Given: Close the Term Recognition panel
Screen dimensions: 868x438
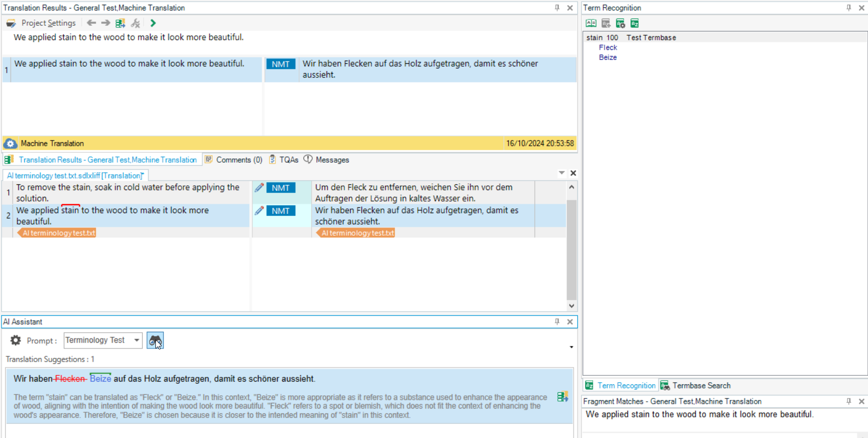Looking at the screenshot, I should 861,8.
